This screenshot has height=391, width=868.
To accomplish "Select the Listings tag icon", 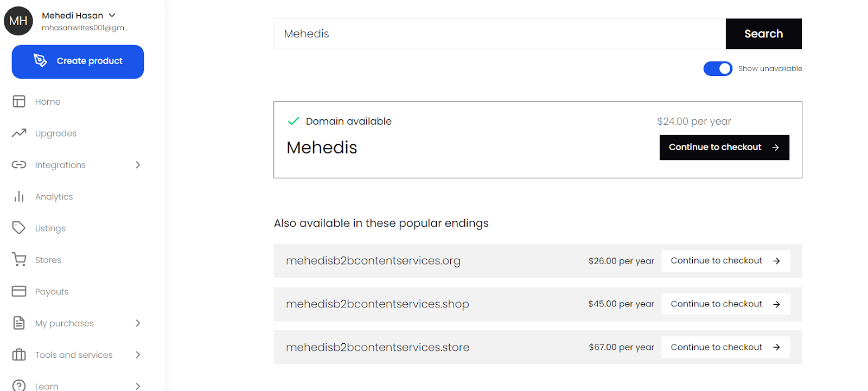I will click(19, 228).
